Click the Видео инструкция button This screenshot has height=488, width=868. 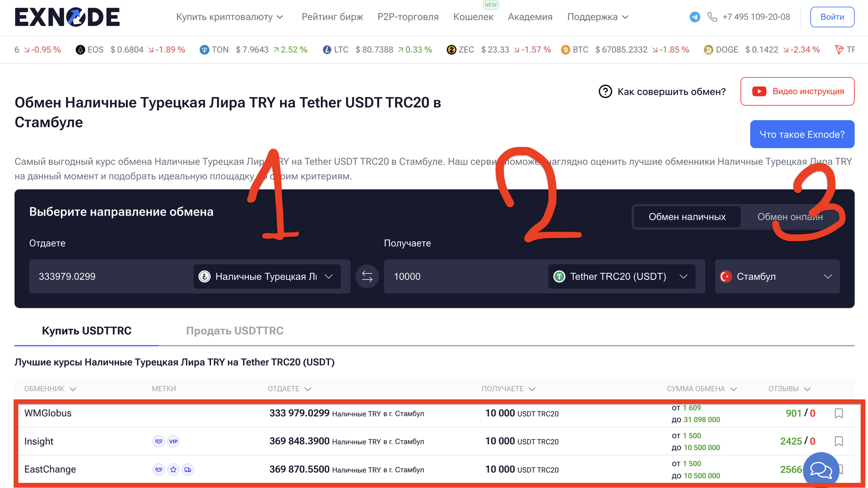(x=797, y=92)
